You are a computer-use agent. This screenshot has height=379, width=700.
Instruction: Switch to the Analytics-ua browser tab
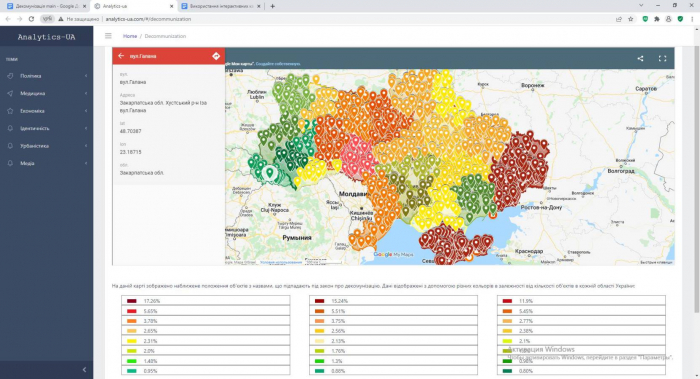point(133,6)
